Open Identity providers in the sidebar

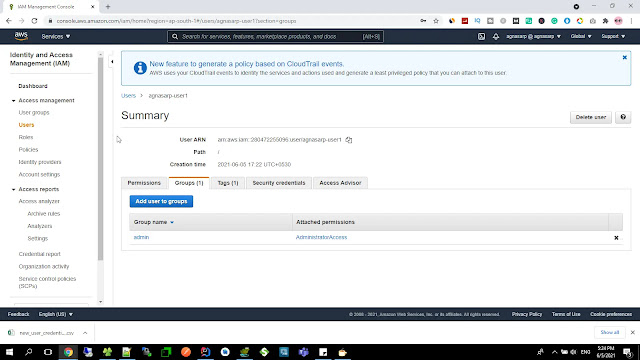[x=40, y=162]
